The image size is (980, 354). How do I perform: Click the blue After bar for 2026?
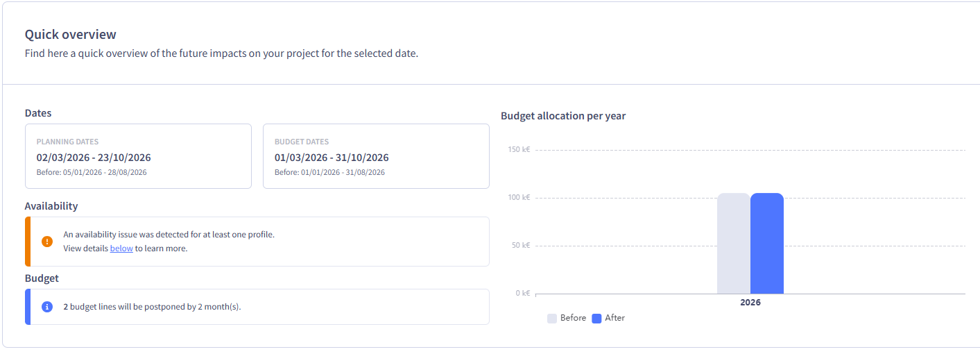pos(766,243)
